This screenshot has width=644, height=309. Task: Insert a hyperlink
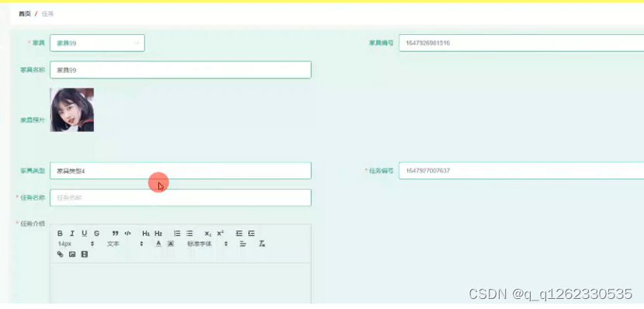click(60, 255)
